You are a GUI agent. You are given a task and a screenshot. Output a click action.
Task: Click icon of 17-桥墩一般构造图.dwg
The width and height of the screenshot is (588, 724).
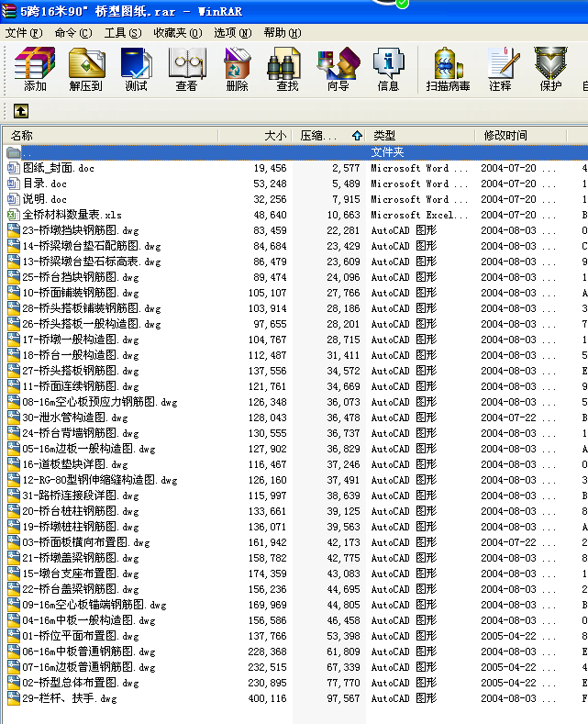click(x=14, y=340)
